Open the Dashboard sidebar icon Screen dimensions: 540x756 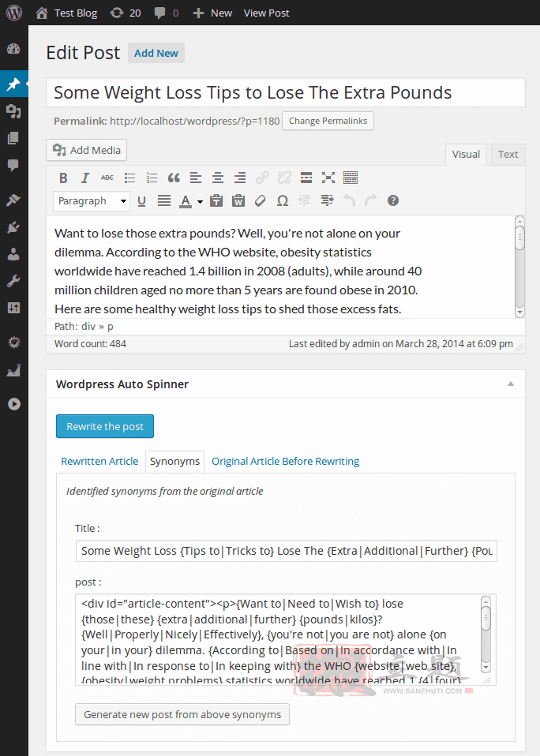tap(13, 49)
